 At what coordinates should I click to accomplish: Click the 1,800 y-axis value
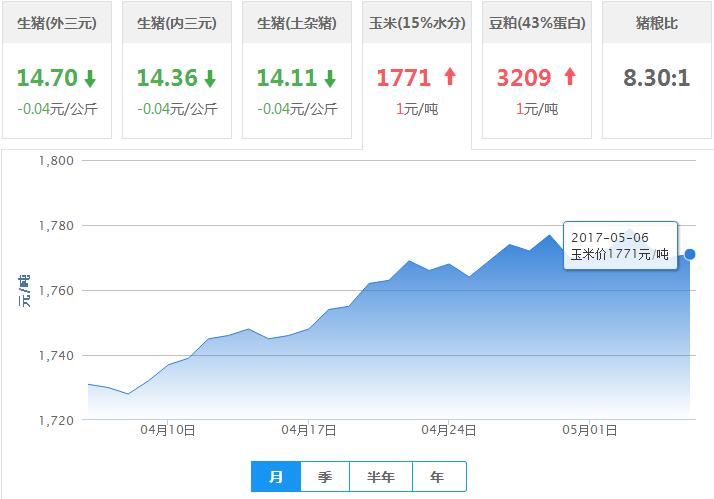(56, 161)
